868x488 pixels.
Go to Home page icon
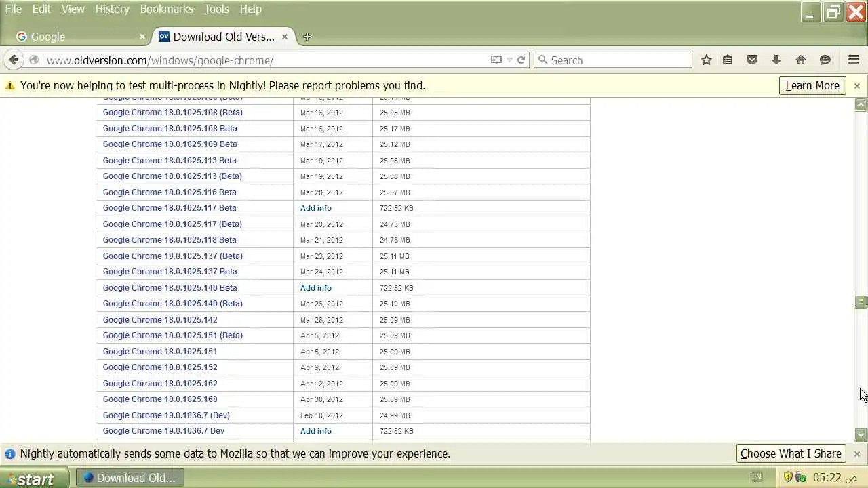coord(801,60)
